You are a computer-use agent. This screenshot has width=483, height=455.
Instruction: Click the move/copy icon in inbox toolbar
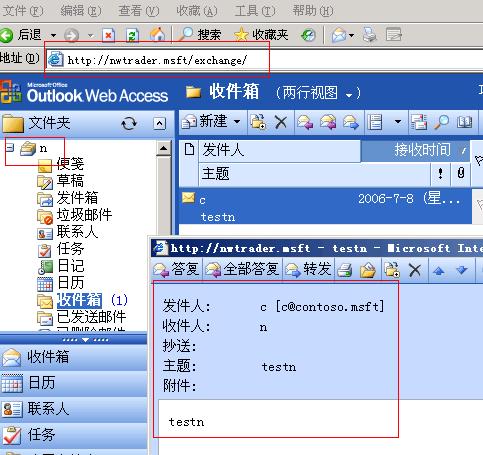point(258,122)
